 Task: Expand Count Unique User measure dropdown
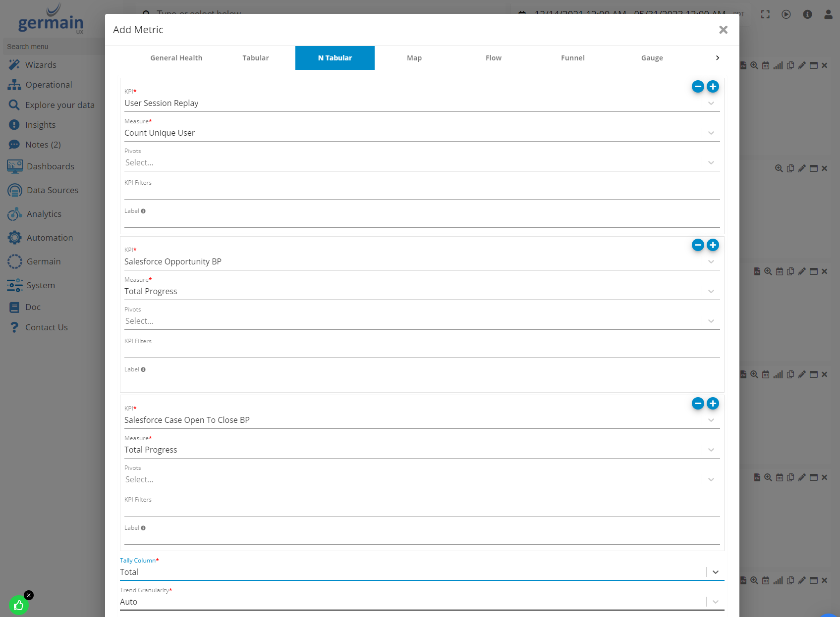[x=711, y=133]
